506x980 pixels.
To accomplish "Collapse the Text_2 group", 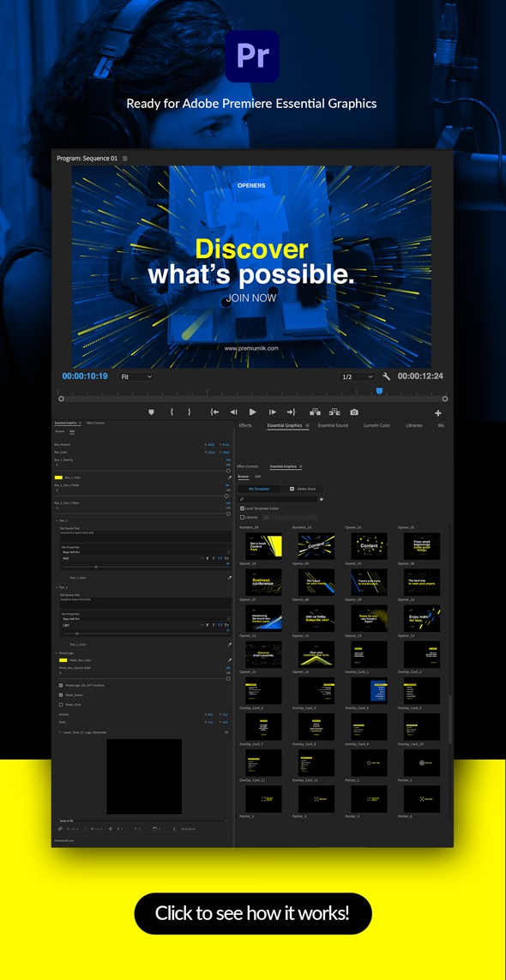I will coord(57,587).
